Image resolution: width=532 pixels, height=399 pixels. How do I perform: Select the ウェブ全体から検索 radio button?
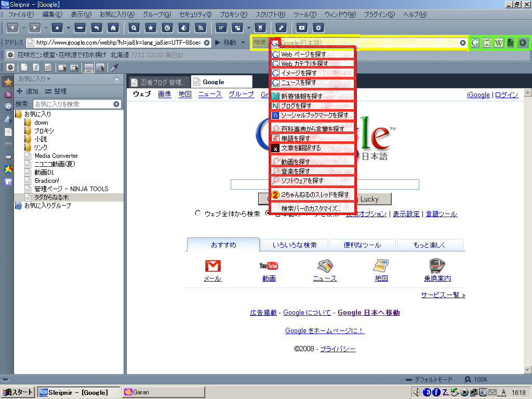point(198,213)
